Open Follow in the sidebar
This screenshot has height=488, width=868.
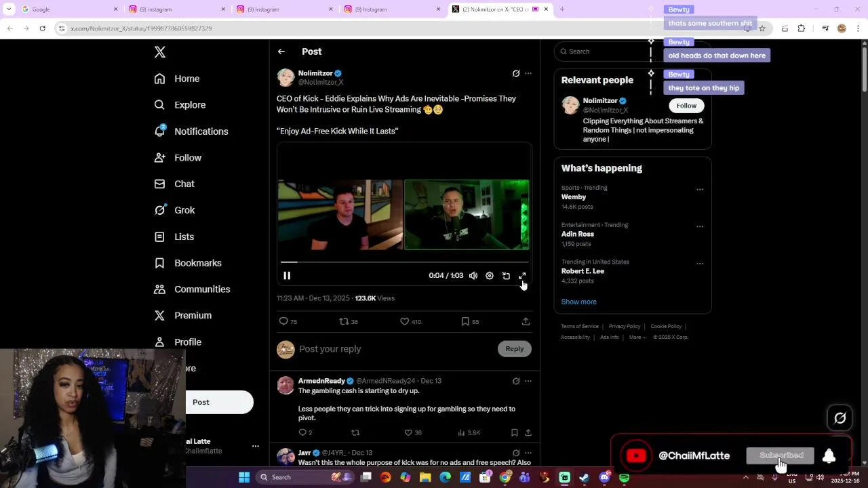point(178,158)
